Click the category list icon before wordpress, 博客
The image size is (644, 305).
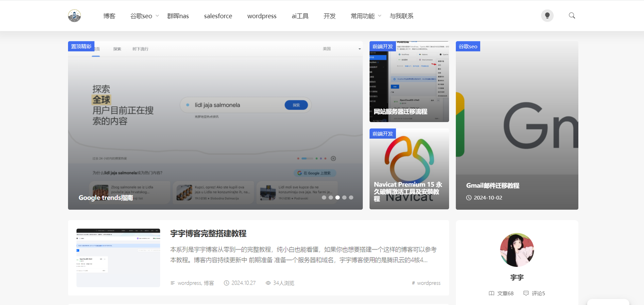click(x=173, y=283)
